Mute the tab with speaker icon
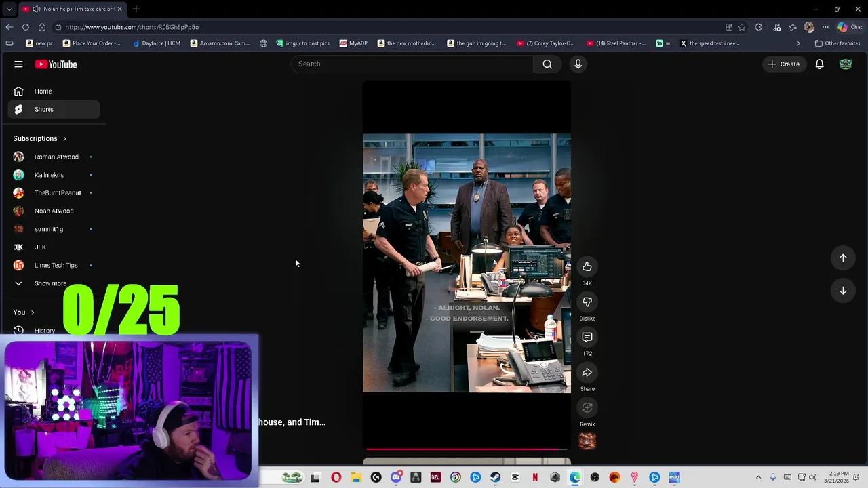The image size is (868, 488). coord(36,9)
